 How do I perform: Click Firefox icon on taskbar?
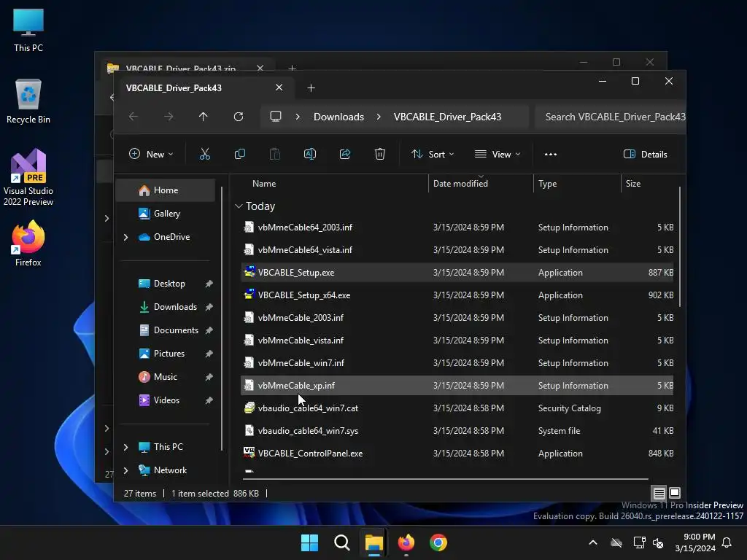pos(406,542)
